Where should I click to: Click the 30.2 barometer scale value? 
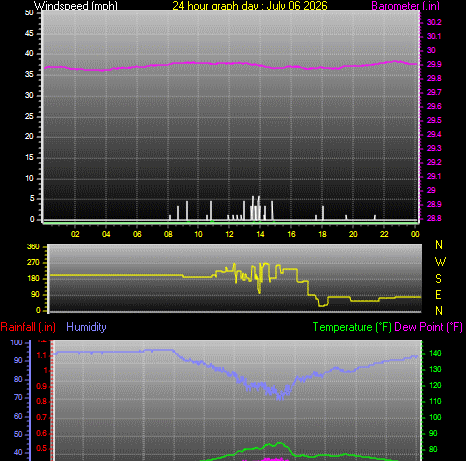pyautogui.click(x=434, y=22)
